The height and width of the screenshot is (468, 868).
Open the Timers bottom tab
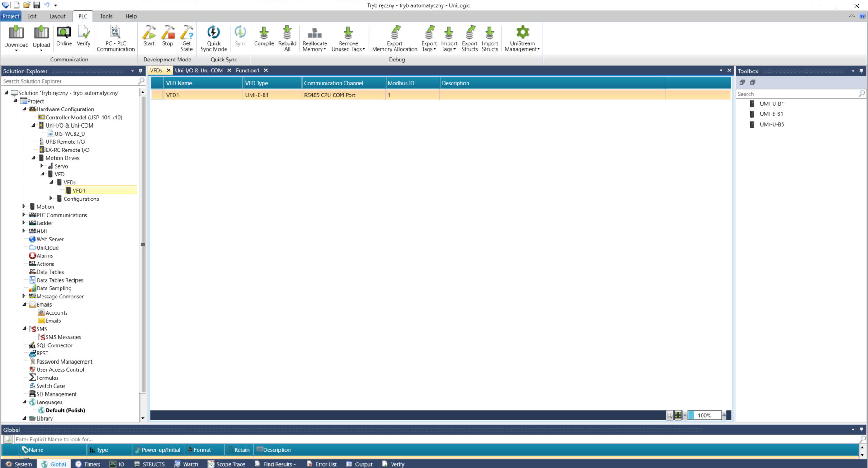pyautogui.click(x=88, y=464)
